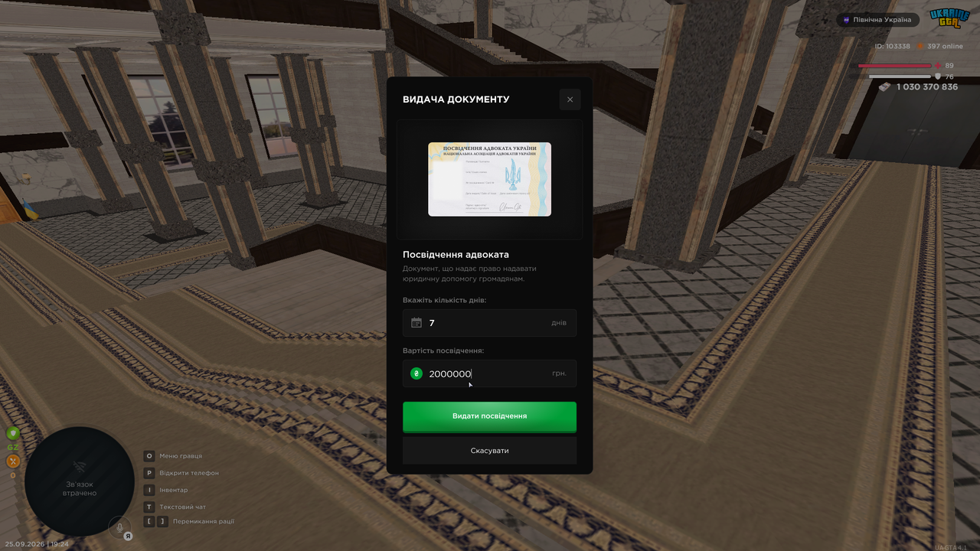This screenshot has height=551, width=980.
Task: Click the '[' radio switch key hint
Action: (x=149, y=521)
